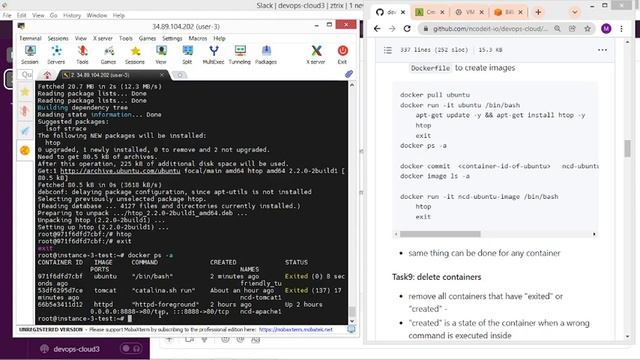This screenshot has width=640, height=360.
Task: Click the Split terminal toolbar icon
Action: [187, 55]
